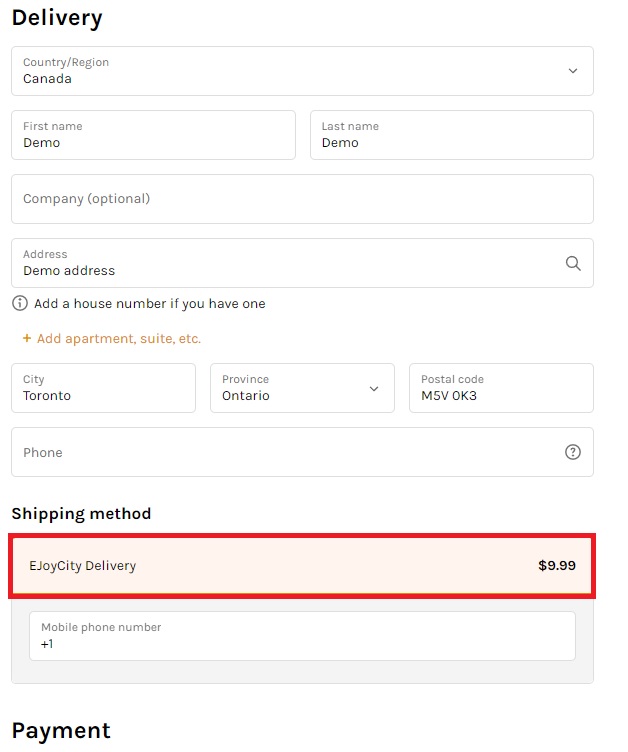The width and height of the screenshot is (628, 752).
Task: Click the plus icon for adding apartment
Action: [27, 338]
